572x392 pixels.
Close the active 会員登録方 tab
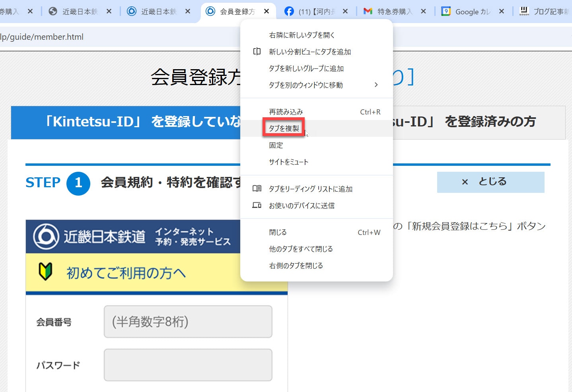(267, 12)
